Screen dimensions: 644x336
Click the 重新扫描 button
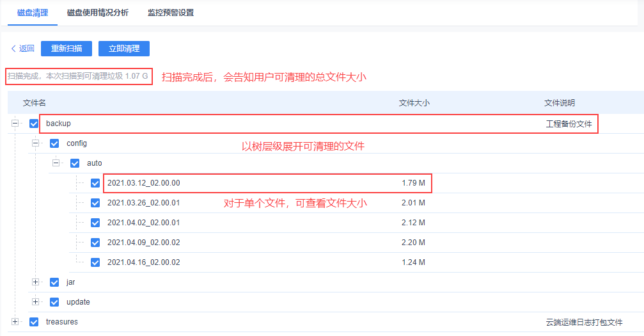click(67, 49)
